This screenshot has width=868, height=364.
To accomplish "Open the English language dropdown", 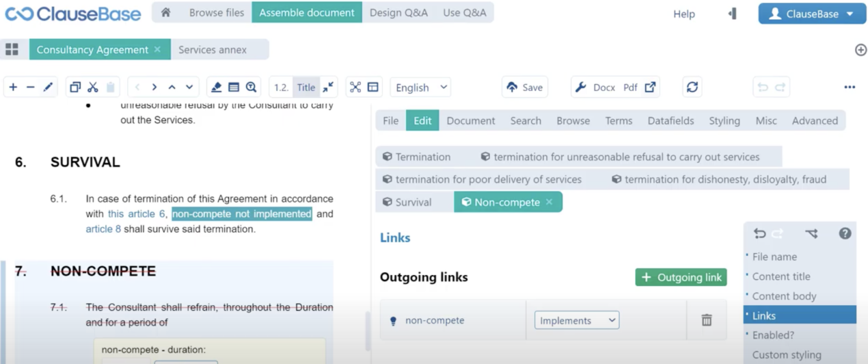I will click(x=421, y=88).
